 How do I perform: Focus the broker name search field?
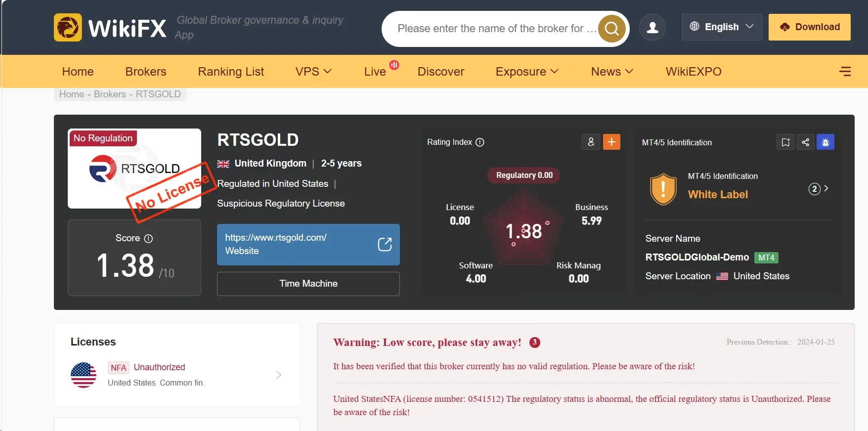(496, 29)
